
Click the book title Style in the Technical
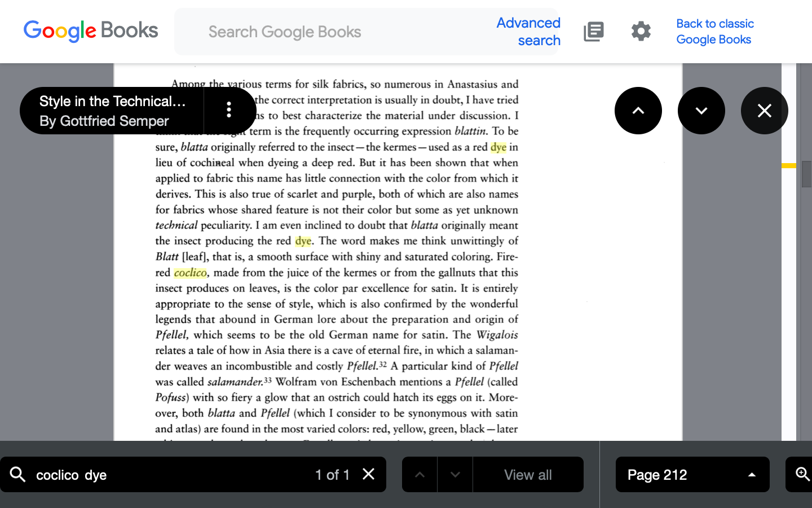(112, 102)
